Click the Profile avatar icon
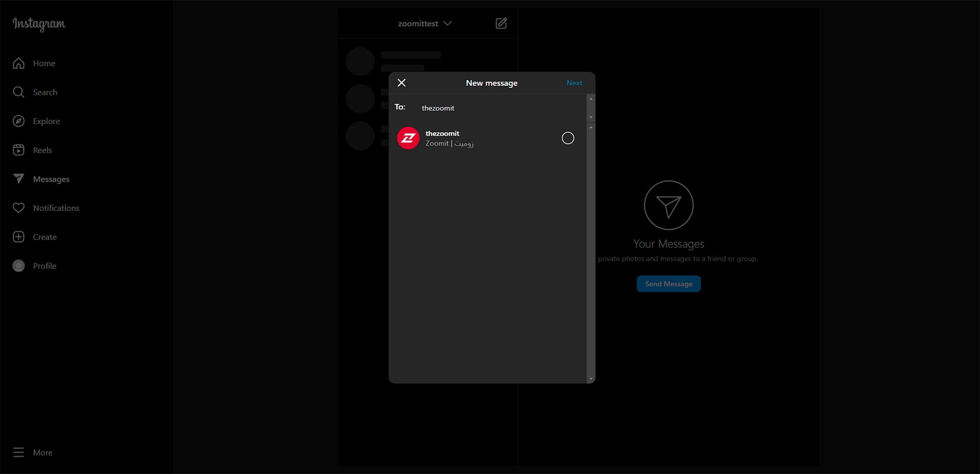Image resolution: width=980 pixels, height=474 pixels. click(18, 266)
